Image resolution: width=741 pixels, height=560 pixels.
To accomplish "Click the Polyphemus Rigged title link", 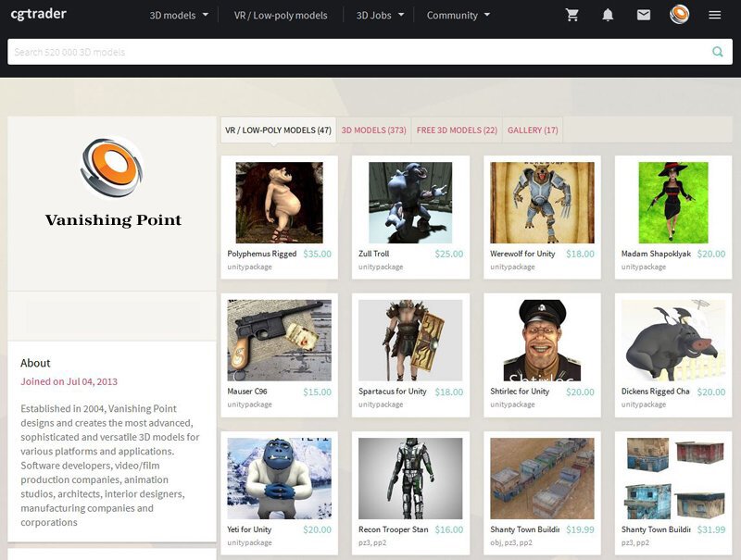I will click(x=262, y=254).
